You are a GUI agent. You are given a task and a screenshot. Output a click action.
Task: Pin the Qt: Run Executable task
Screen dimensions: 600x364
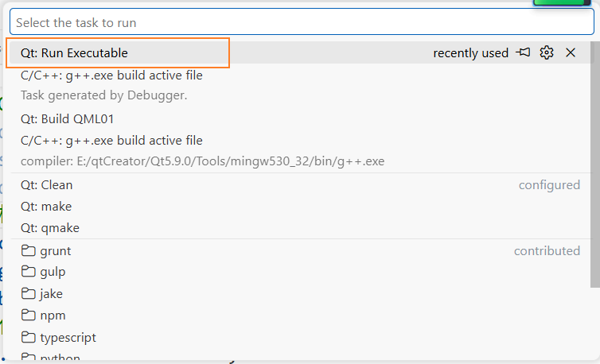[523, 52]
